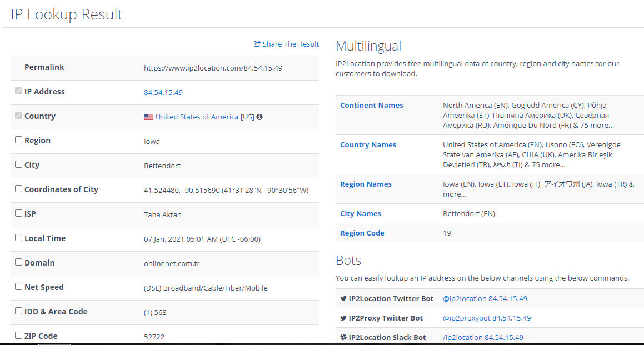Image resolution: width=644 pixels, height=345 pixels.
Task: Open the Continent Names link
Action: click(372, 105)
